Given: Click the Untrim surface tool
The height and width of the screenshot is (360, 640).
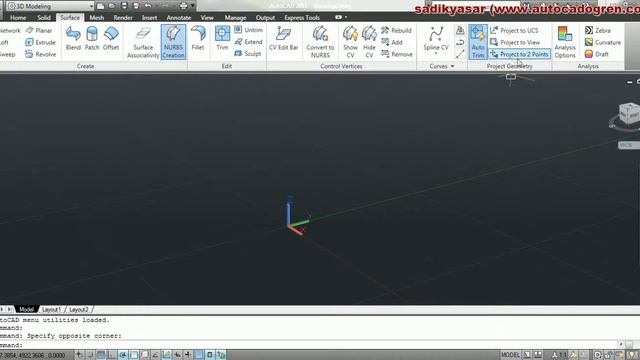Looking at the screenshot, I should click(x=249, y=30).
